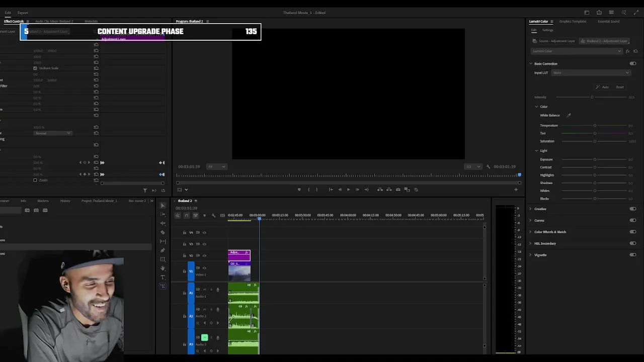Play the Program monitor sequence
Viewport: 644px width, 362px height.
(348, 190)
